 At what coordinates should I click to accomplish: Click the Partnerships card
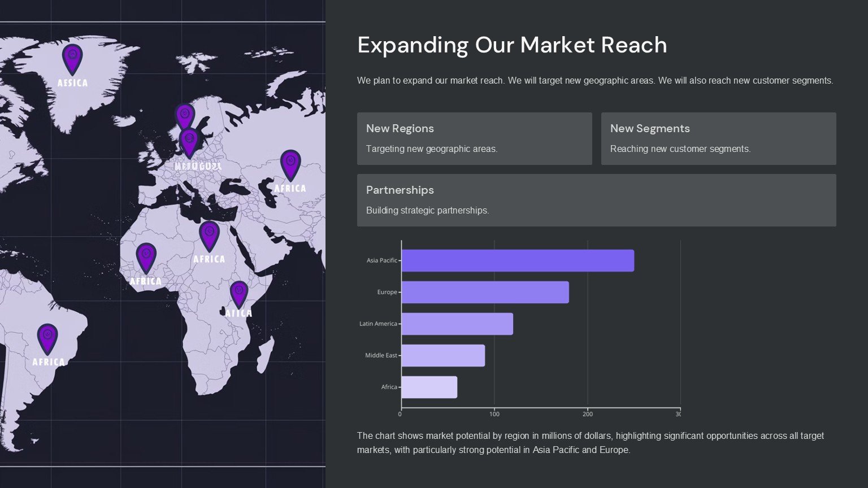(x=596, y=200)
